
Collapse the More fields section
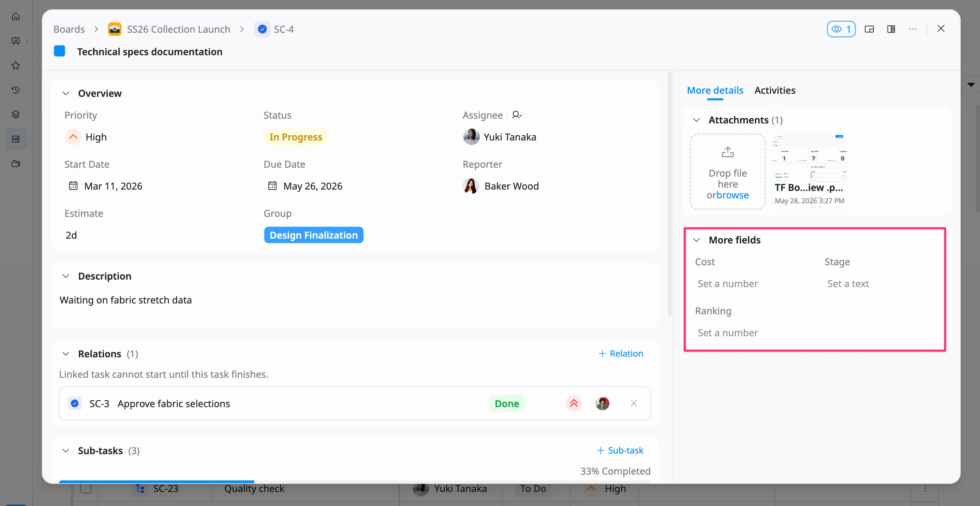coord(696,240)
